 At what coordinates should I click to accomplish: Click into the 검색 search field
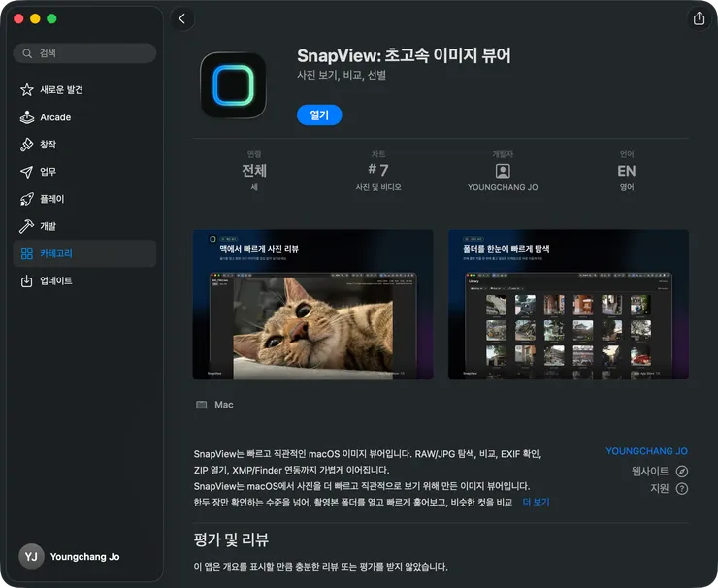point(92,53)
